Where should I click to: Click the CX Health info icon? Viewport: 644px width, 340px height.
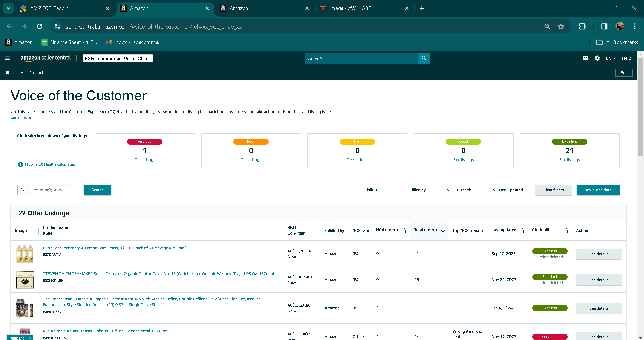[x=20, y=164]
